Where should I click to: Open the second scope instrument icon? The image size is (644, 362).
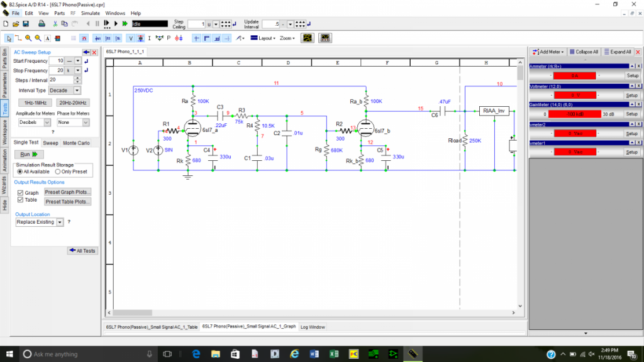[325, 38]
